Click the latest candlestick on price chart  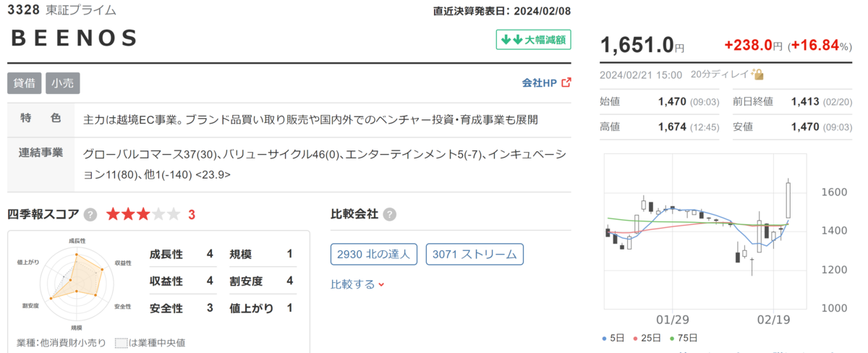[x=788, y=197]
